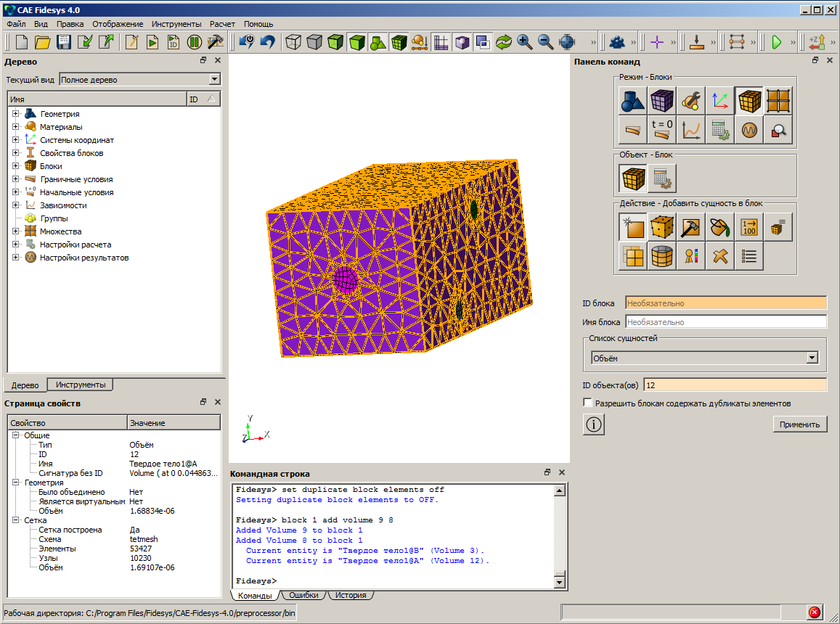Open the Файл menu
The width and height of the screenshot is (840, 624).
(16, 24)
